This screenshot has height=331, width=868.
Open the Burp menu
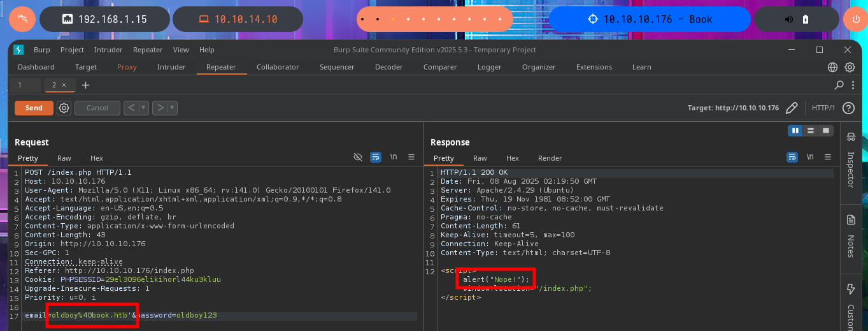42,50
